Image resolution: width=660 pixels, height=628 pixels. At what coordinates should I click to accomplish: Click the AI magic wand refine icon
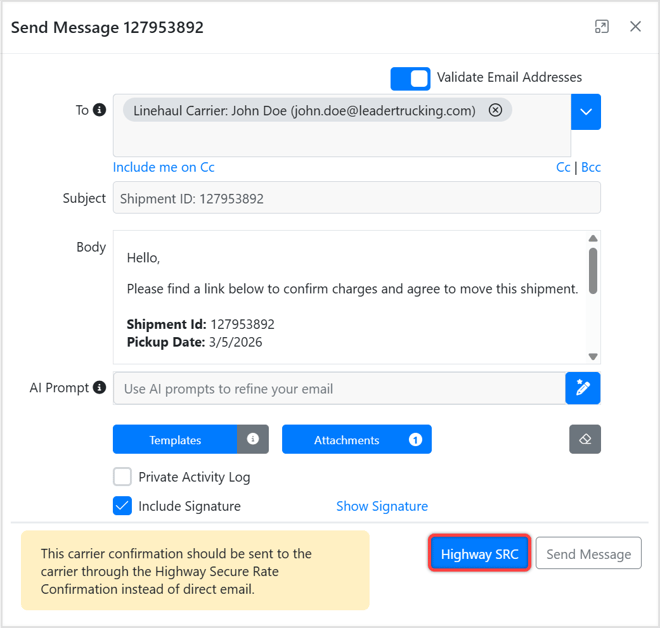582,388
